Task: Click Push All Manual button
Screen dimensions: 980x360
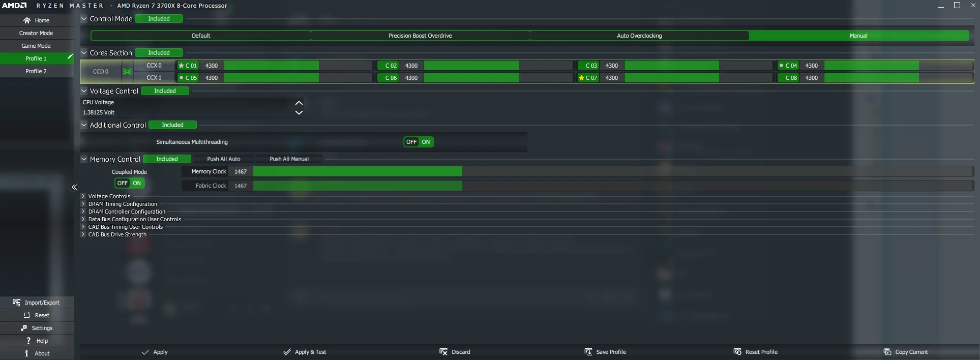Action: pyautogui.click(x=289, y=159)
